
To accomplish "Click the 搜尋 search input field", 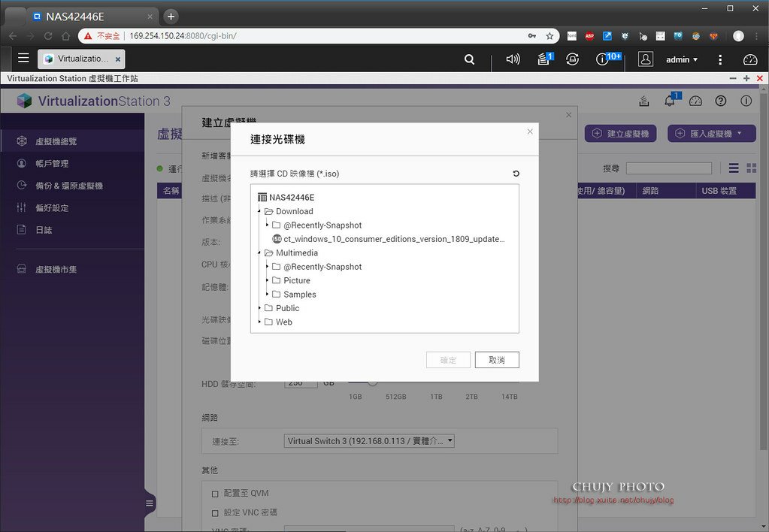I will pos(668,168).
